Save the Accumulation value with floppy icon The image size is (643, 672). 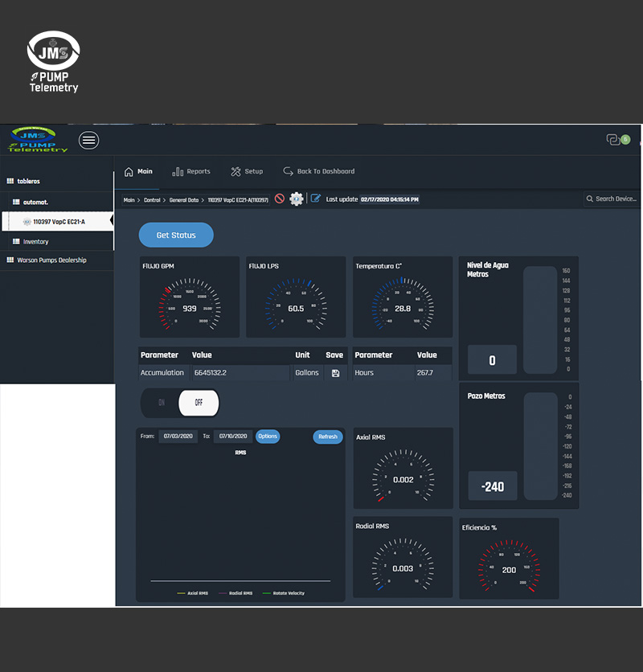point(334,373)
